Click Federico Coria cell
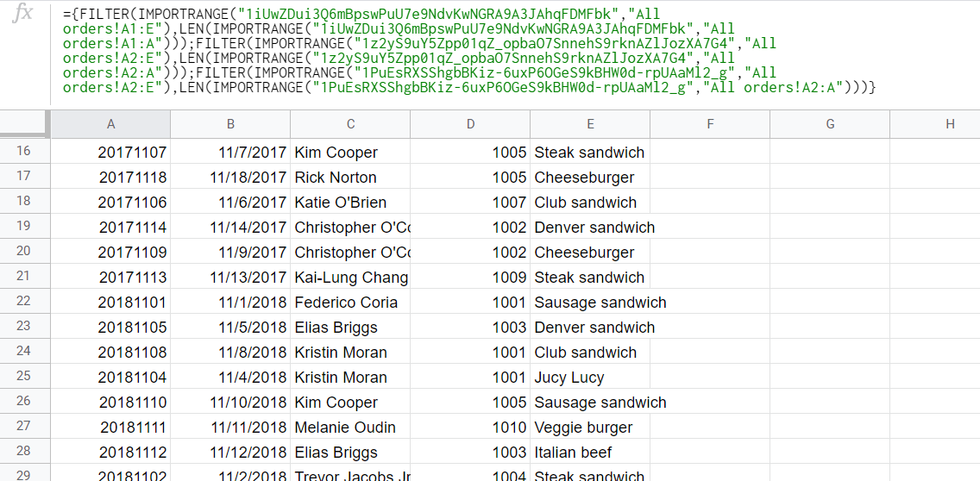The image size is (980, 481). tap(350, 302)
